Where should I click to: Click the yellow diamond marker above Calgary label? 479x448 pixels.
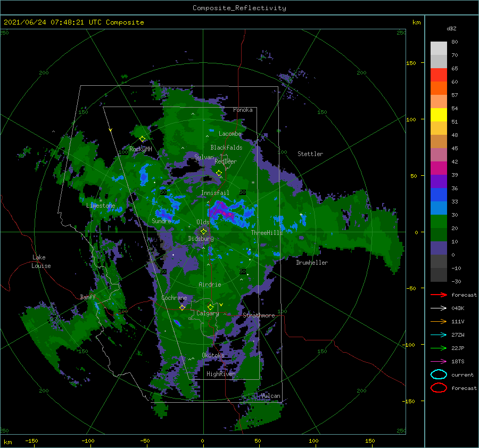click(210, 307)
